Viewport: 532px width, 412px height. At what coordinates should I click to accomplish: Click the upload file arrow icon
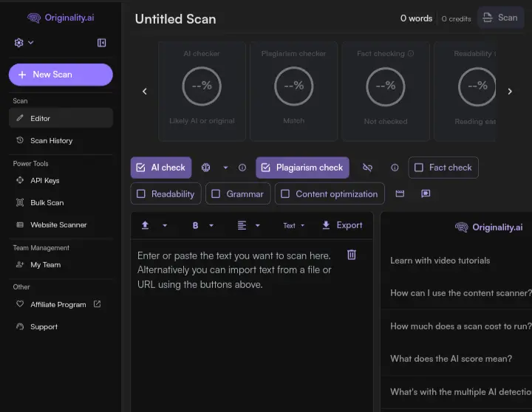pyautogui.click(x=146, y=225)
